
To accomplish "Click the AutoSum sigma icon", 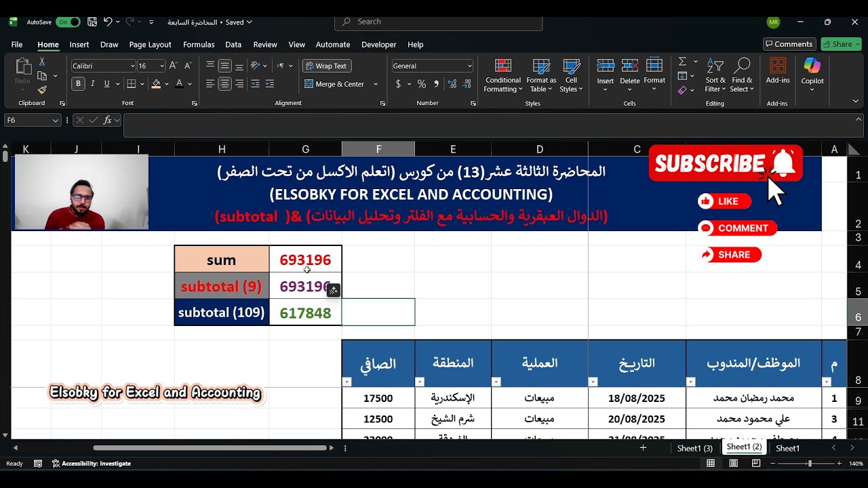I will coord(683,62).
